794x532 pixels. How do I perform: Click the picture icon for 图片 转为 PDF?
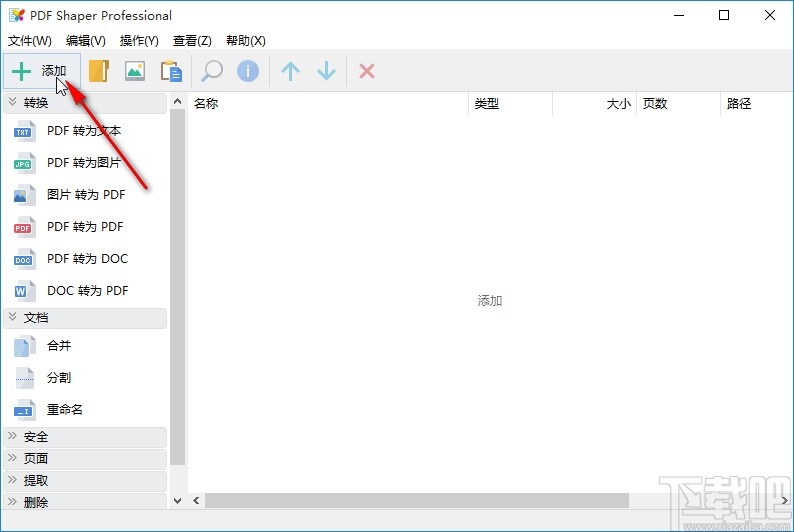(24, 195)
